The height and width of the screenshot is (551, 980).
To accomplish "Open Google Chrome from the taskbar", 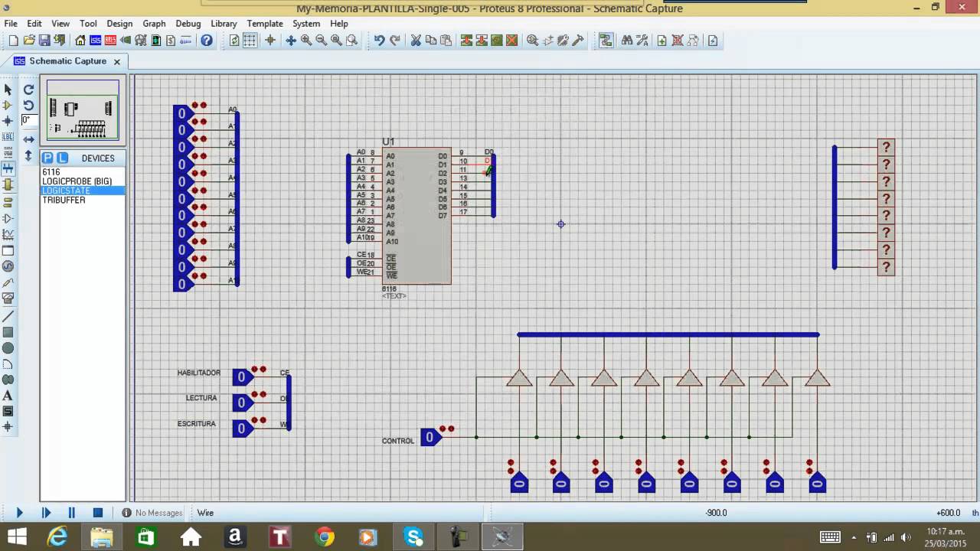I will pos(325,536).
